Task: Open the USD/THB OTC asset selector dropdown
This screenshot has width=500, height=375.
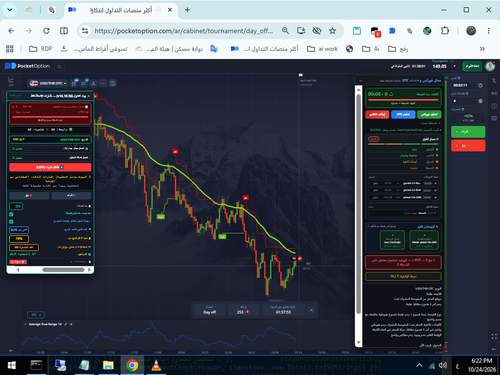Action: (47, 83)
